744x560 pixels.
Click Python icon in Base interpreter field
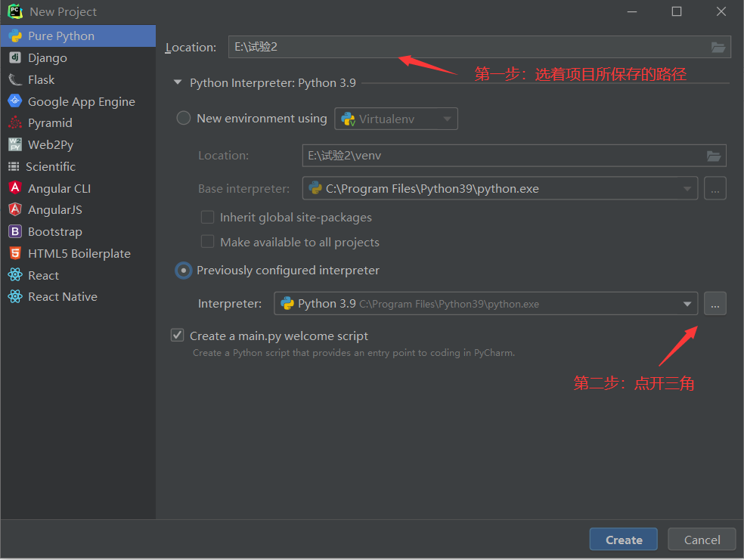[315, 188]
